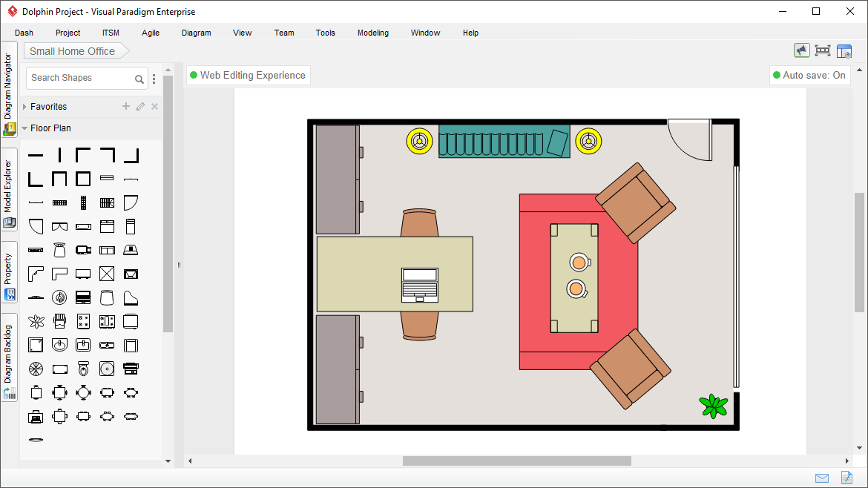Screen dimensions: 868x488
Task: Open the Dash menu
Action: click(24, 33)
